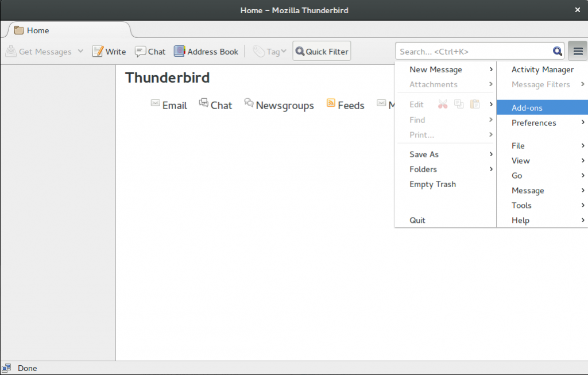This screenshot has width=588, height=375.
Task: Open the Folders menu item
Action: pyautogui.click(x=446, y=169)
